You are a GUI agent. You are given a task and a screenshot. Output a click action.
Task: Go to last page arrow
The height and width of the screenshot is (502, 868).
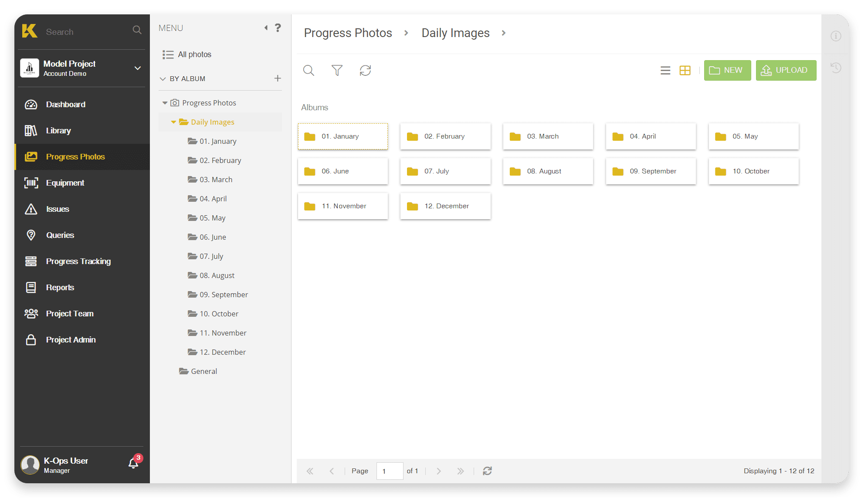click(461, 471)
